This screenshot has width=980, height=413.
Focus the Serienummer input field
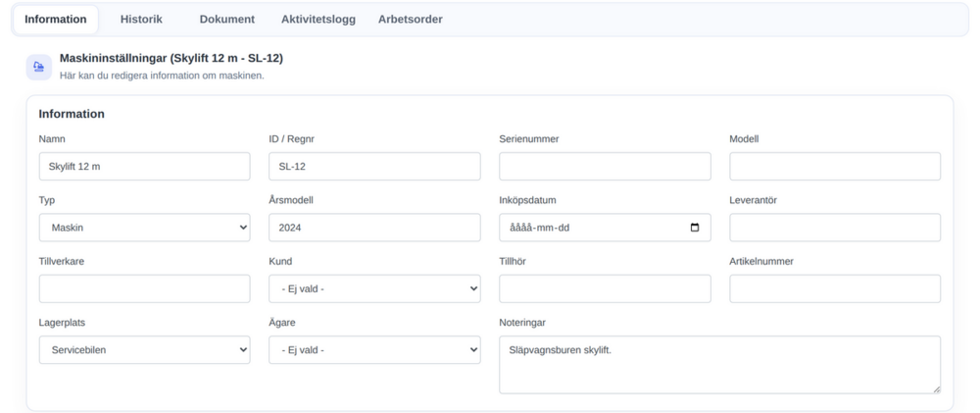pos(605,167)
